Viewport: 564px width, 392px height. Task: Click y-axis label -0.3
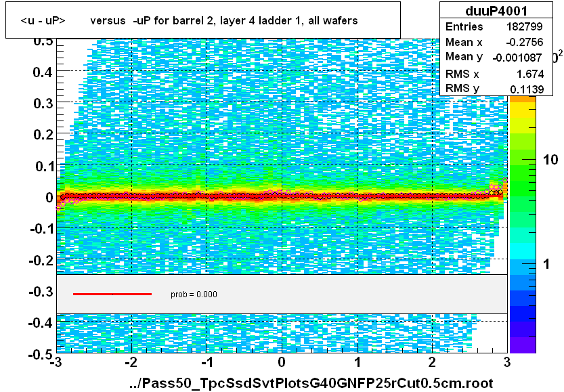coord(41,292)
